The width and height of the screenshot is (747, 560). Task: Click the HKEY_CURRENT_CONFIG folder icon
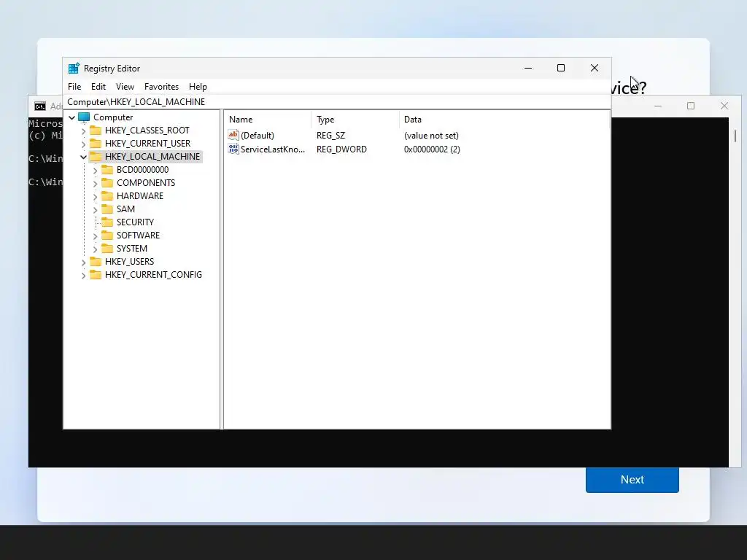pyautogui.click(x=96, y=275)
